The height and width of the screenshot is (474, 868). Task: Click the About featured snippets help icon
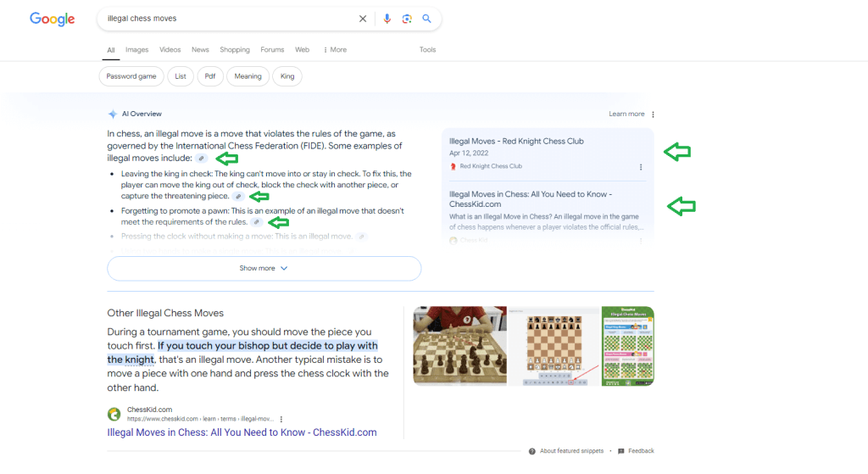(x=532, y=451)
